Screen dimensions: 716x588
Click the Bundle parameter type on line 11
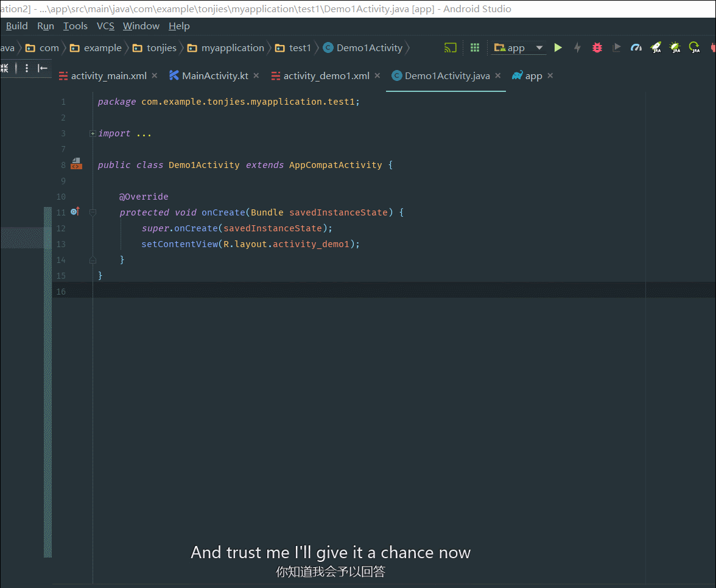point(267,212)
